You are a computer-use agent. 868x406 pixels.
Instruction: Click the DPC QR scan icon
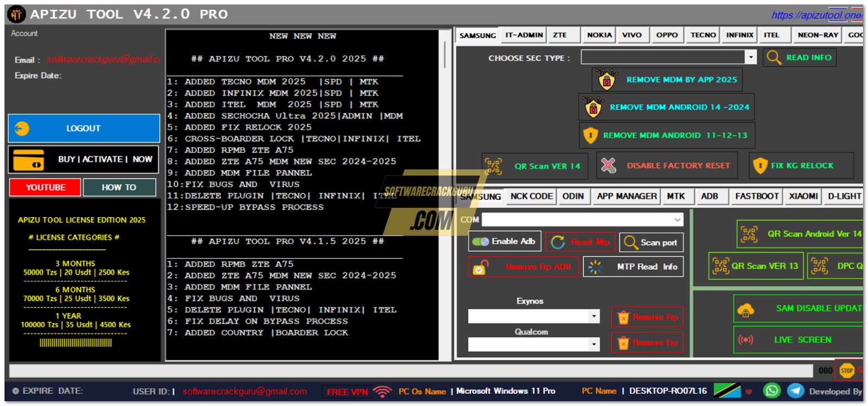[x=820, y=266]
